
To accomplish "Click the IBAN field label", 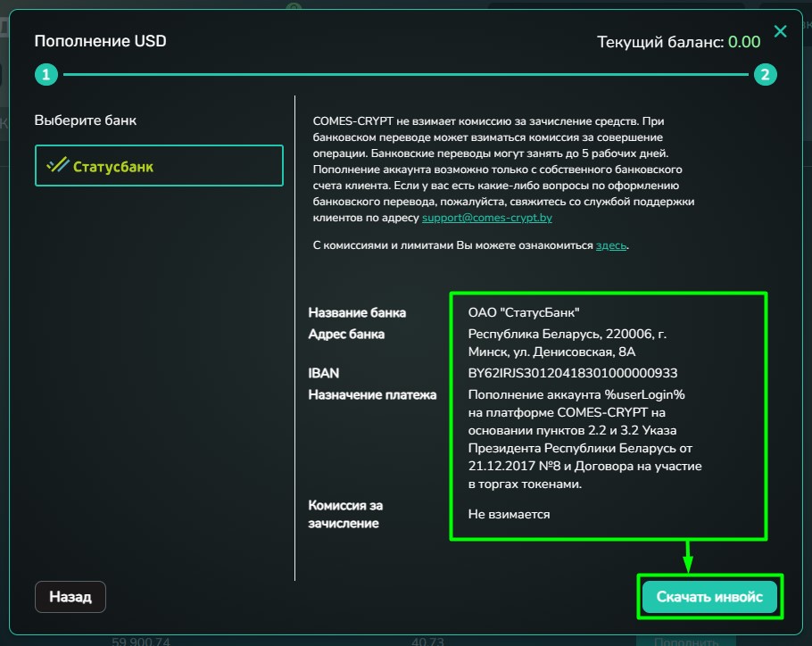I will point(323,373).
